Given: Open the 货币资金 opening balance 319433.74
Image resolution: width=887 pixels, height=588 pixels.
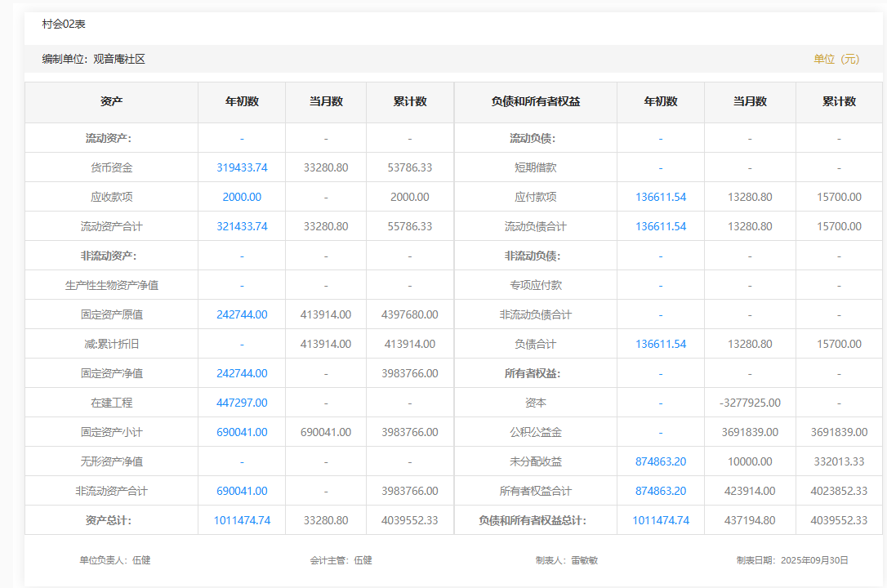Looking at the screenshot, I should pyautogui.click(x=242, y=167).
